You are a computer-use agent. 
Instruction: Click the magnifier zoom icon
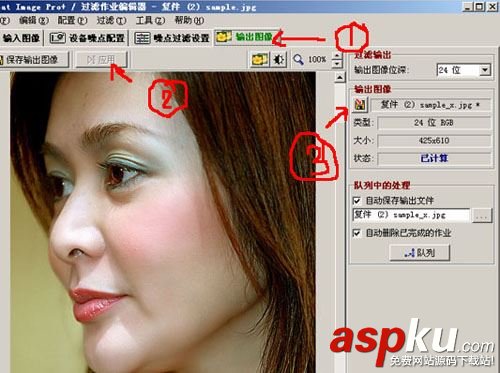pos(298,60)
